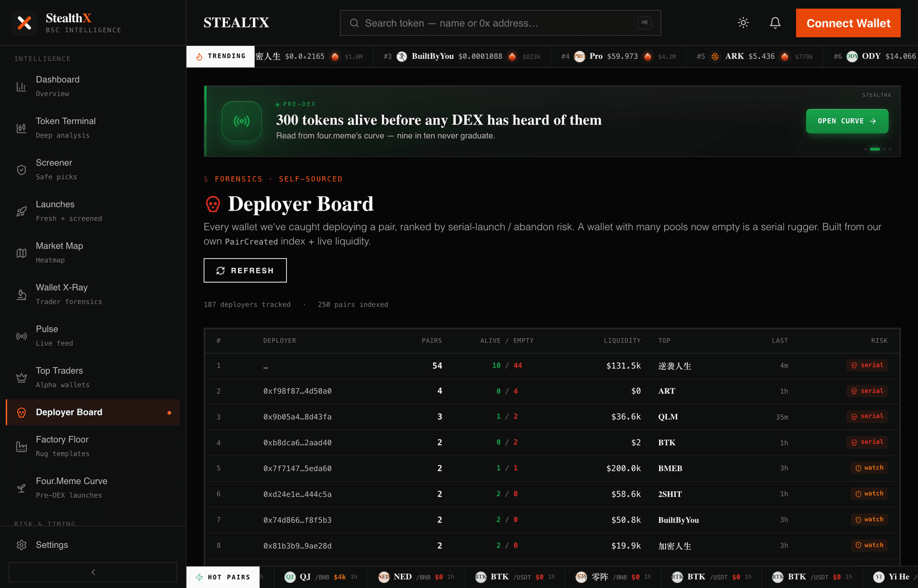Screen dimensions: 918x588
Task: Focus the search token input field
Action: tap(500, 23)
